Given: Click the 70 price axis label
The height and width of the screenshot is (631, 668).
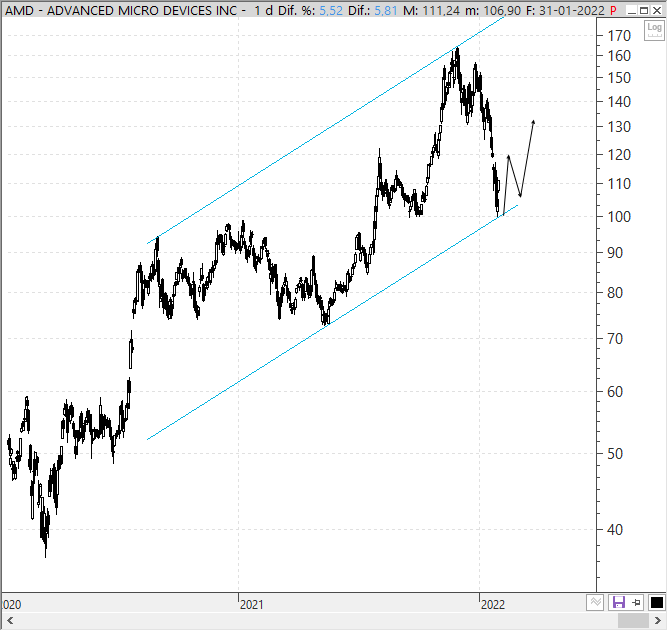Looking at the screenshot, I should tap(615, 339).
